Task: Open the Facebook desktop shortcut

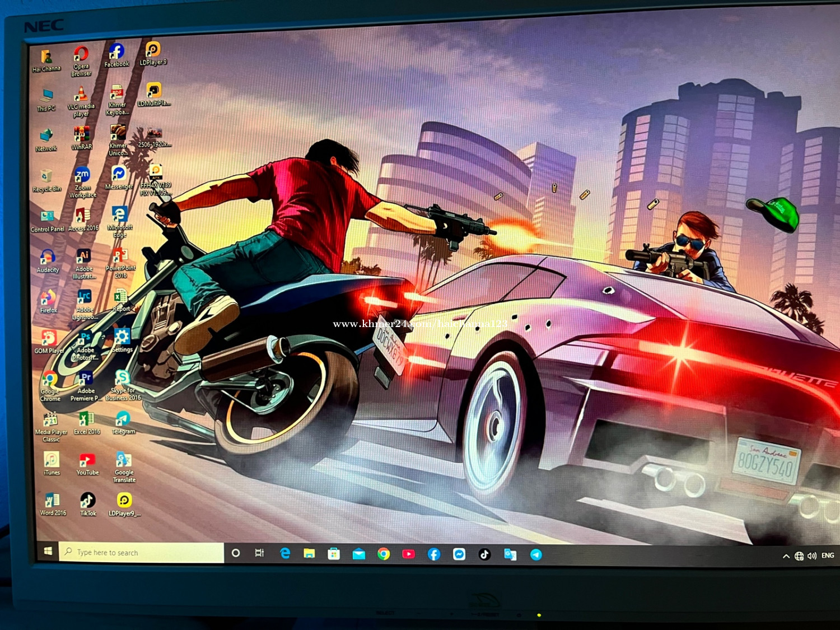Action: [x=116, y=55]
